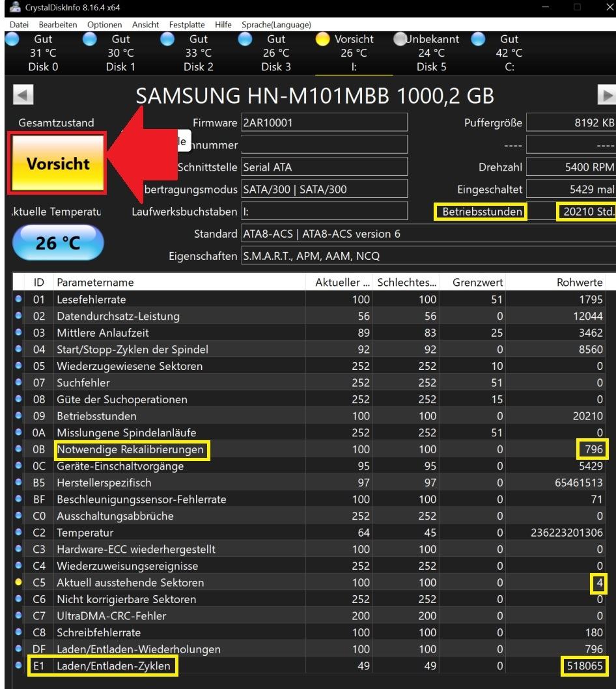Click the Grenzwert column header
This screenshot has height=689, width=616.
473,282
